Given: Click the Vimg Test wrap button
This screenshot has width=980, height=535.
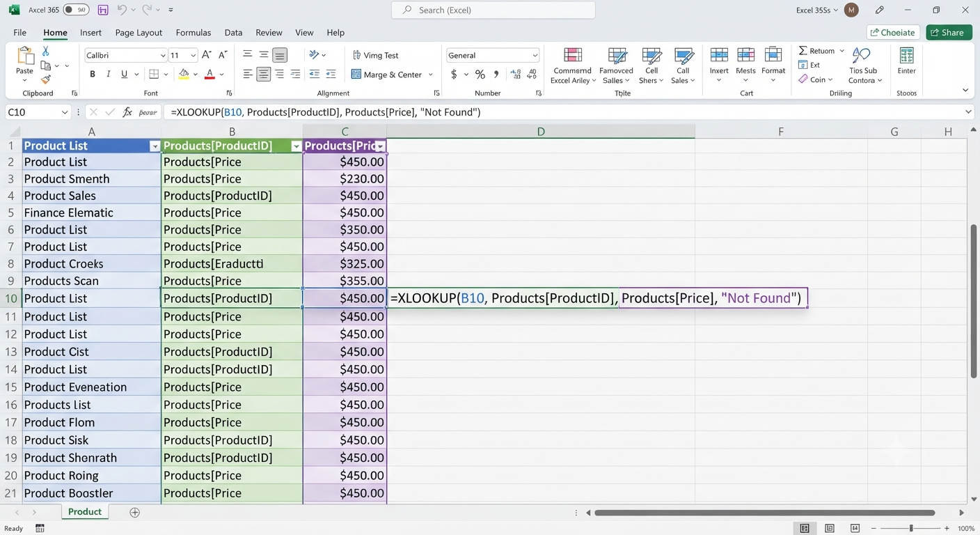Looking at the screenshot, I should click(375, 55).
